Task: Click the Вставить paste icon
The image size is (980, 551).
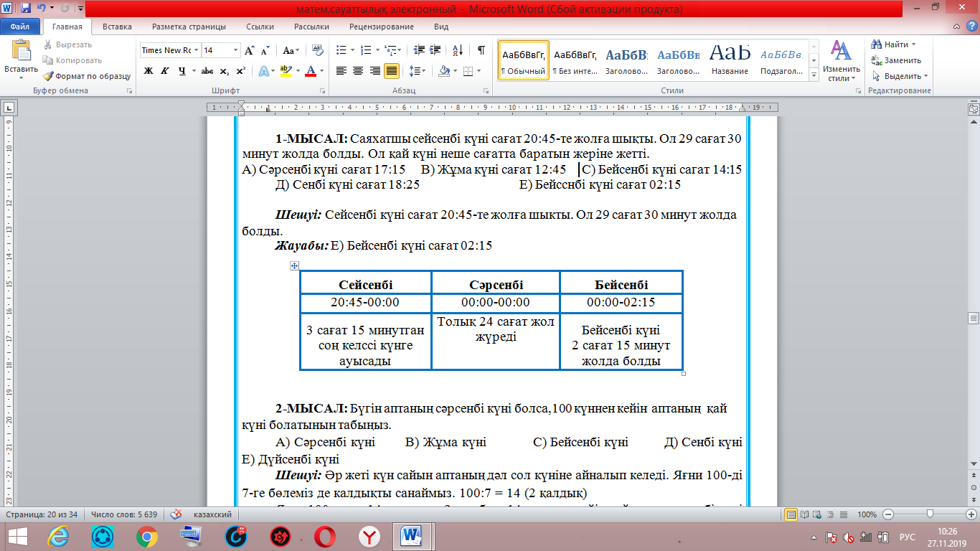Action: [x=21, y=50]
